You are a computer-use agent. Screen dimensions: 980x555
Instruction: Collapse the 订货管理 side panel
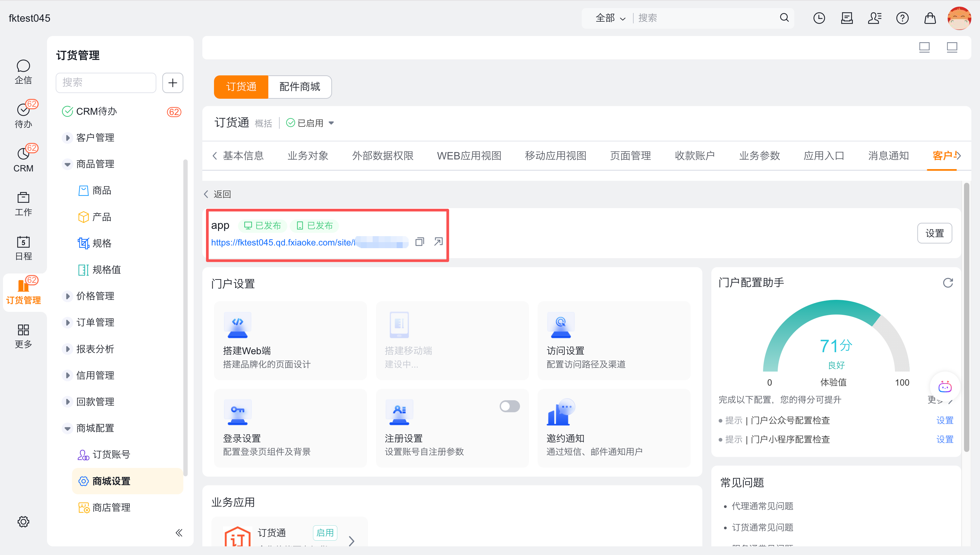[179, 533]
